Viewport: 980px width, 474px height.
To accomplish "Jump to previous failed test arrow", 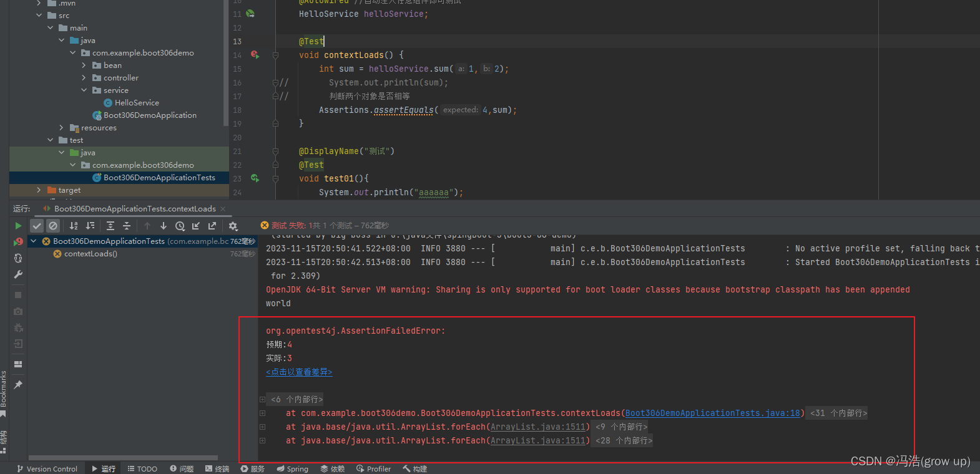I will (x=147, y=226).
